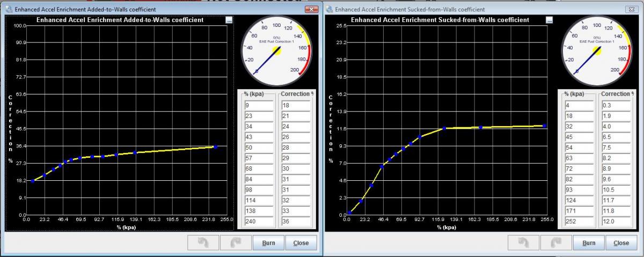Image resolution: width=644 pixels, height=257 pixels.
Task: Click the Sucked-from-Walls title bar app icon
Action: (x=328, y=10)
